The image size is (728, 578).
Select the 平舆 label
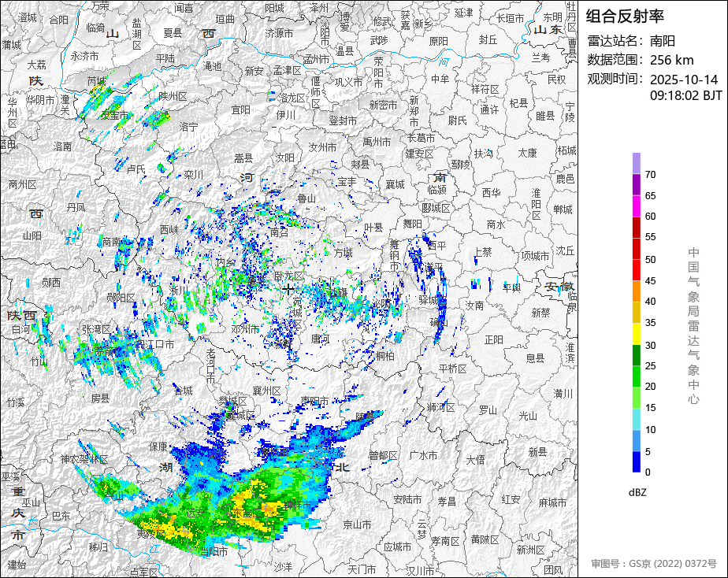[x=512, y=288]
